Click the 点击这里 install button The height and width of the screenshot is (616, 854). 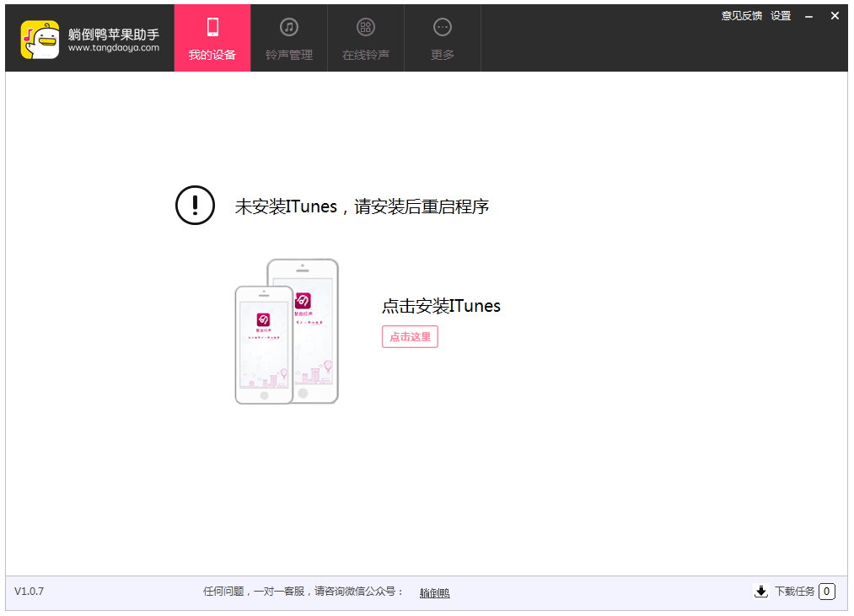410,336
